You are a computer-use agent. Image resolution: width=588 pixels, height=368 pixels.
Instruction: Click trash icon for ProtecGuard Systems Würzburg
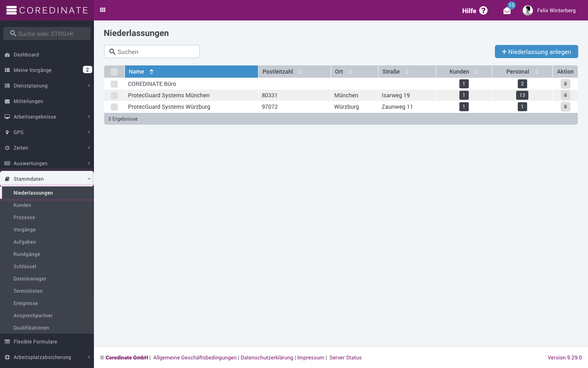tap(565, 107)
